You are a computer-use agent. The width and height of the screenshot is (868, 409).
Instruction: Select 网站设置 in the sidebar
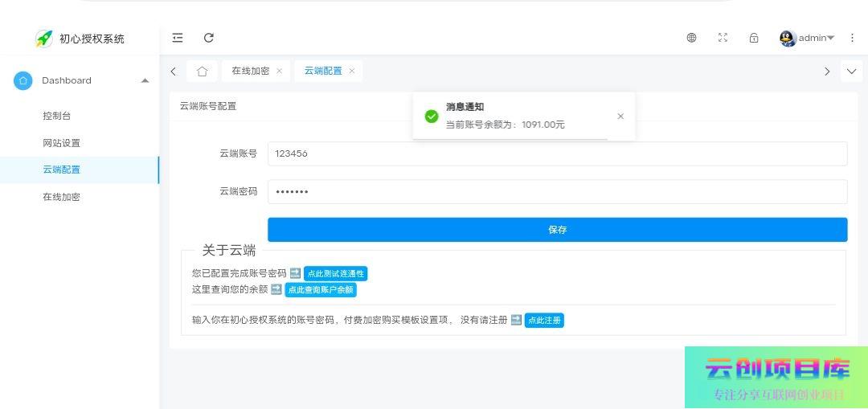[61, 143]
